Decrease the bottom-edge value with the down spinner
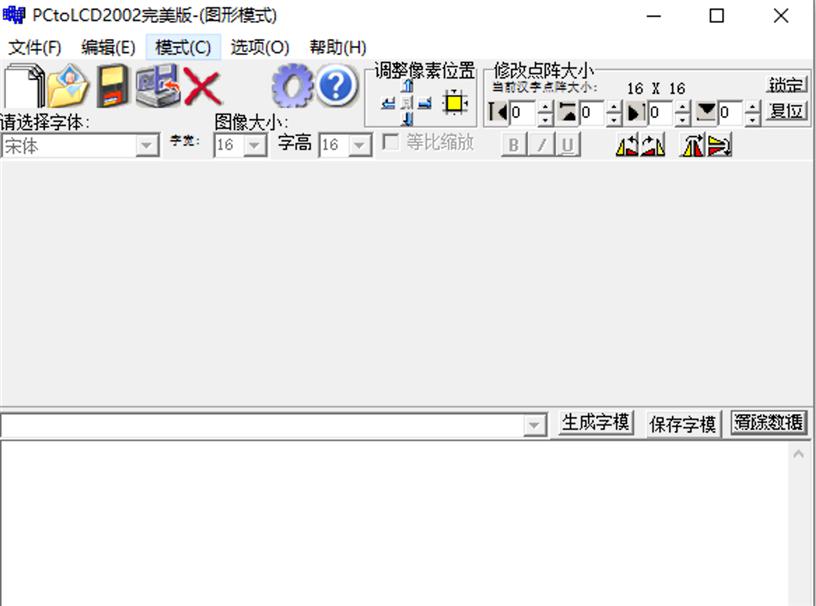This screenshot has width=816, height=606. click(x=753, y=119)
